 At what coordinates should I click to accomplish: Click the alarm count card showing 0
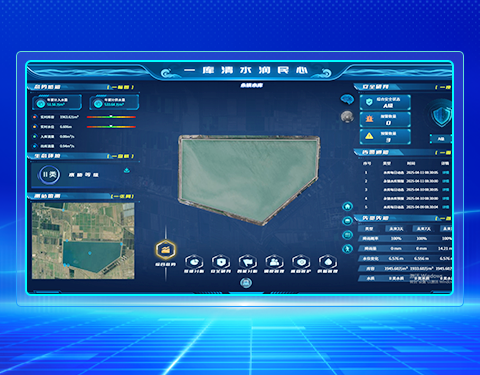385,119
